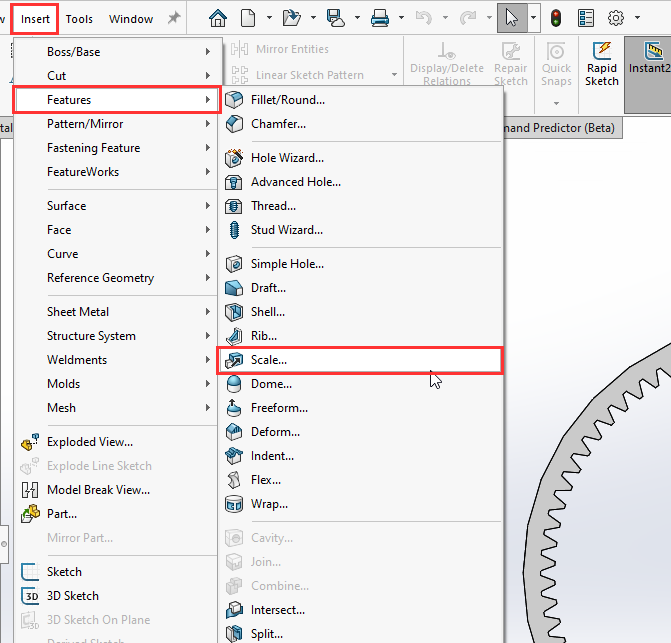
Task: Click the Home icon in the toolbar
Action: coord(218,18)
